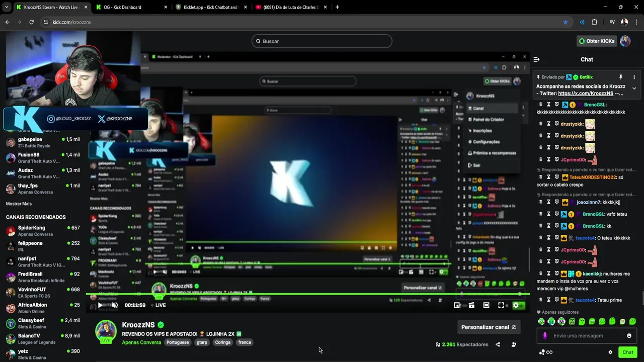Image resolution: width=644 pixels, height=362 pixels.
Task: Collapse the chat panel with the arrow icon
Action: 536,59
